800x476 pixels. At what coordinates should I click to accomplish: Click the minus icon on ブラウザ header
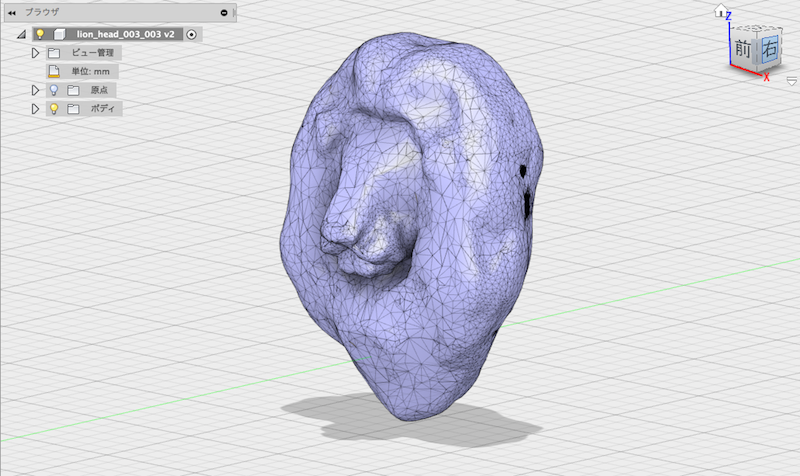[224, 13]
